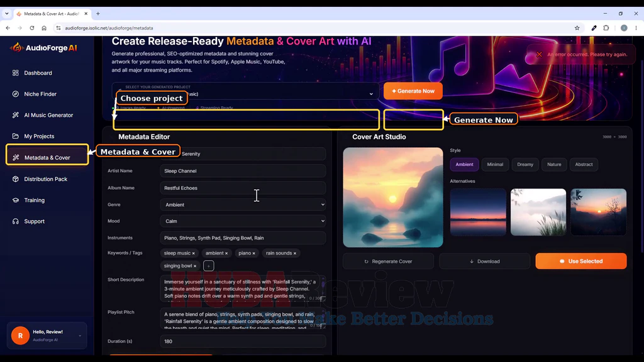Open the browser three-dot menu
The image size is (644, 362).
point(636,28)
